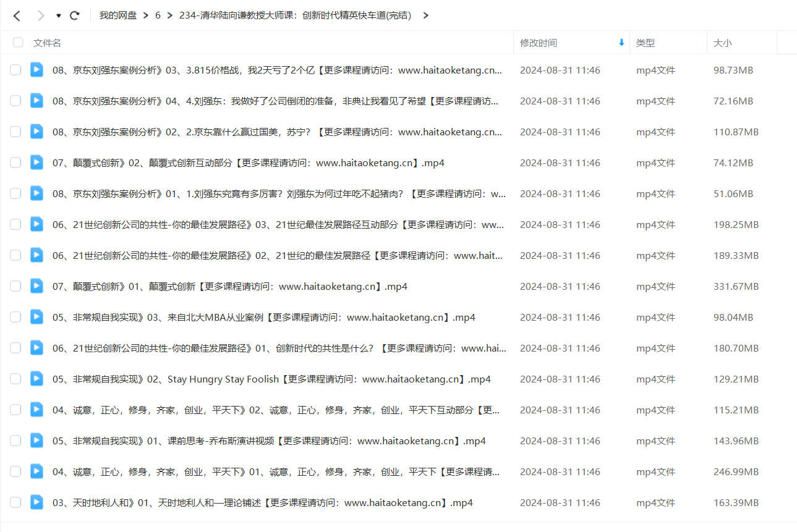Refresh the file list

point(75,15)
